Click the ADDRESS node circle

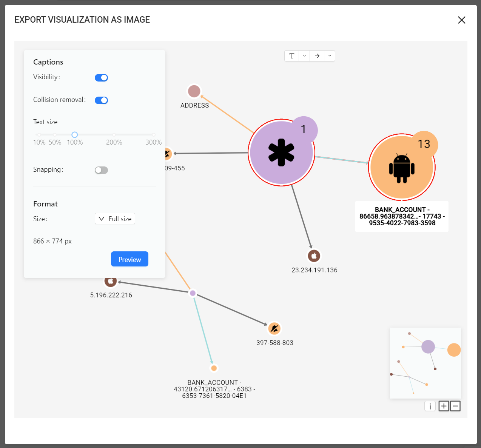point(194,91)
